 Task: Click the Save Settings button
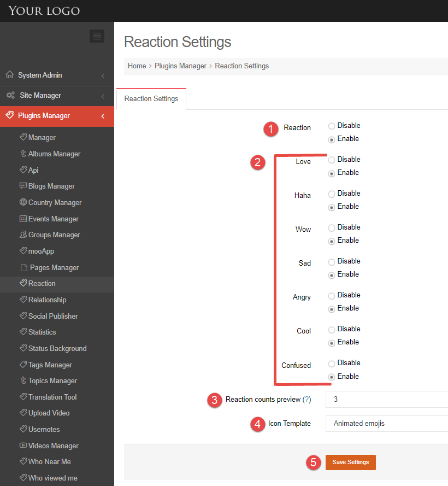click(x=350, y=462)
